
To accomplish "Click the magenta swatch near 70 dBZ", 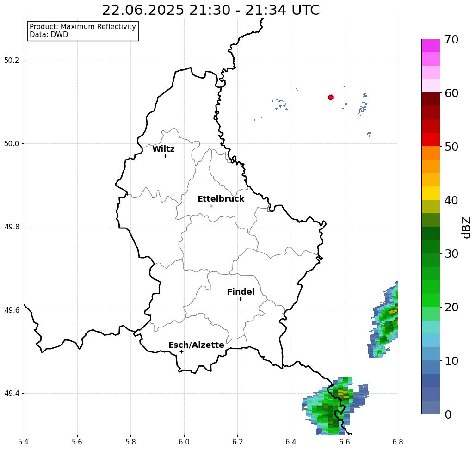I will (x=431, y=46).
